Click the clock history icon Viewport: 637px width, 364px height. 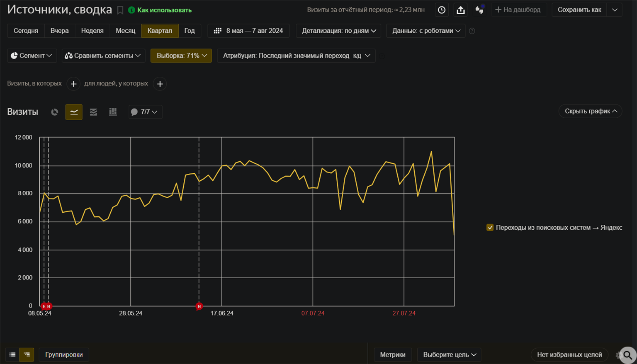pyautogui.click(x=442, y=10)
